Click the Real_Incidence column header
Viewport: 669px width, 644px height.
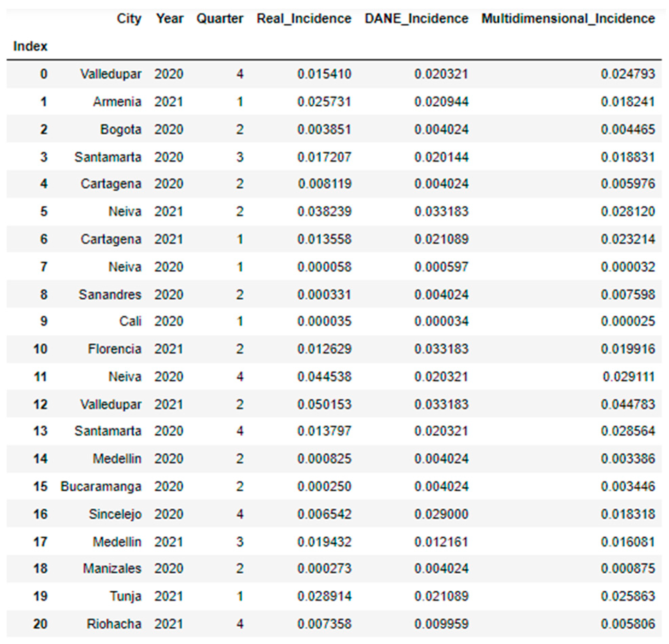pyautogui.click(x=304, y=18)
